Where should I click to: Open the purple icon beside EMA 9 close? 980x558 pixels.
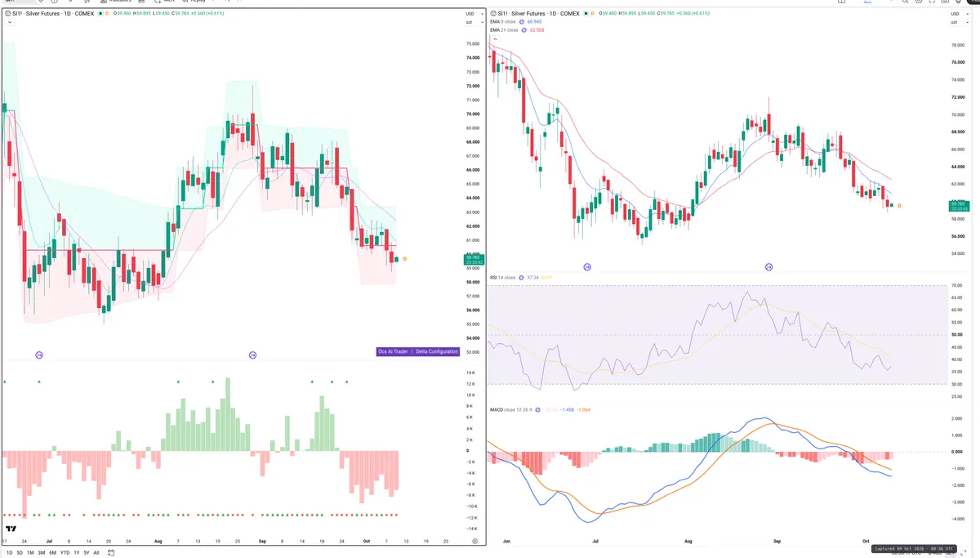click(x=521, y=21)
